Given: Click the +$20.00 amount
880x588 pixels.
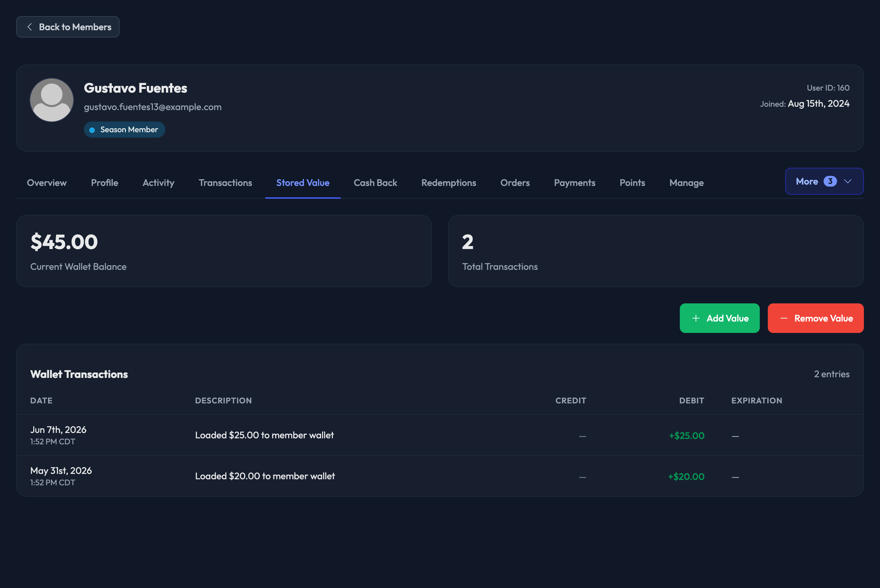Looking at the screenshot, I should 686,477.
